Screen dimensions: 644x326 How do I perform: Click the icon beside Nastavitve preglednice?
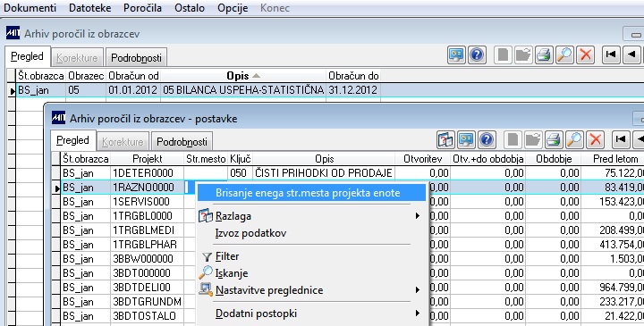206,289
